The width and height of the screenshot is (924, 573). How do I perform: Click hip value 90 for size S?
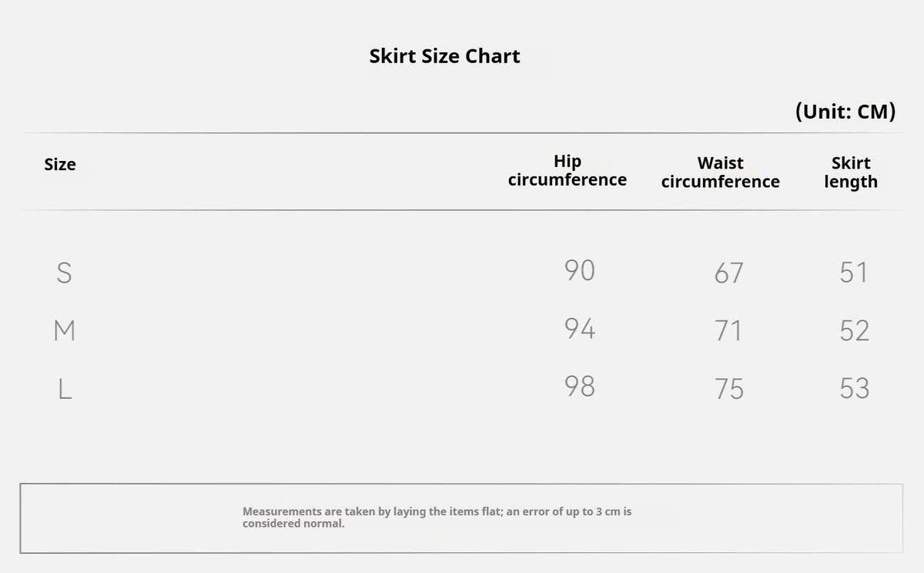[x=580, y=270]
